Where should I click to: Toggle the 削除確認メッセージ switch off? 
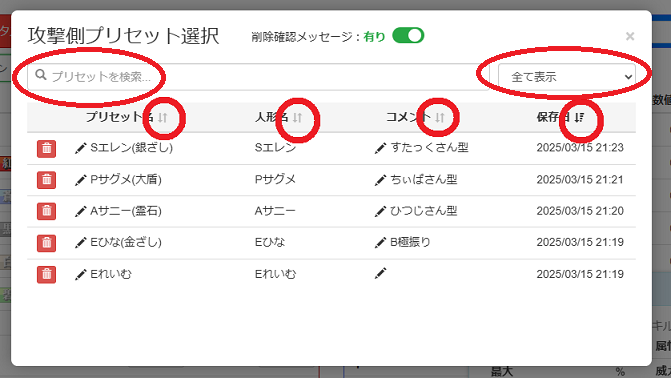pyautogui.click(x=408, y=36)
